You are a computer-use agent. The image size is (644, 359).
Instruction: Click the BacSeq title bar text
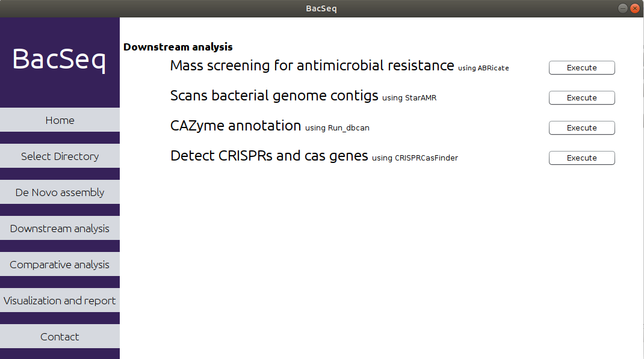(x=321, y=8)
